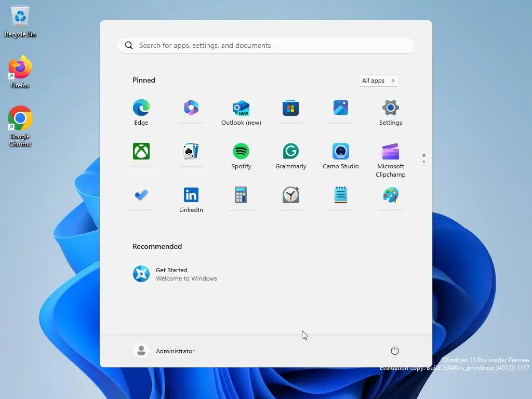532x399 pixels.
Task: Launch Camo Studio from pinned apps
Action: pos(341,156)
